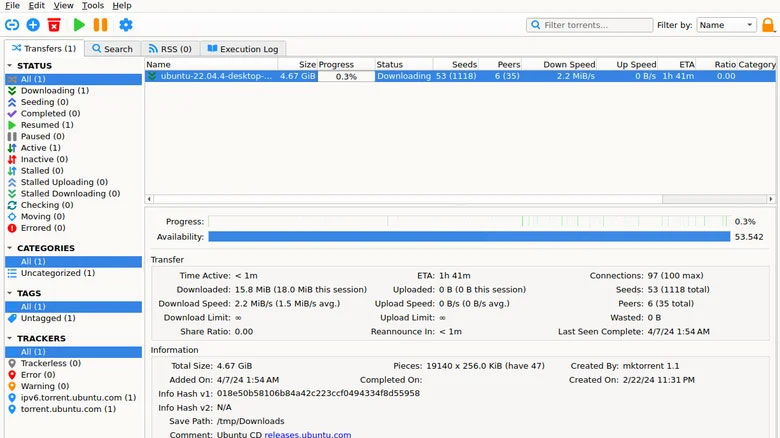Open the Filter by Name dropdown
Image resolution: width=780 pixels, height=438 pixels.
726,25
